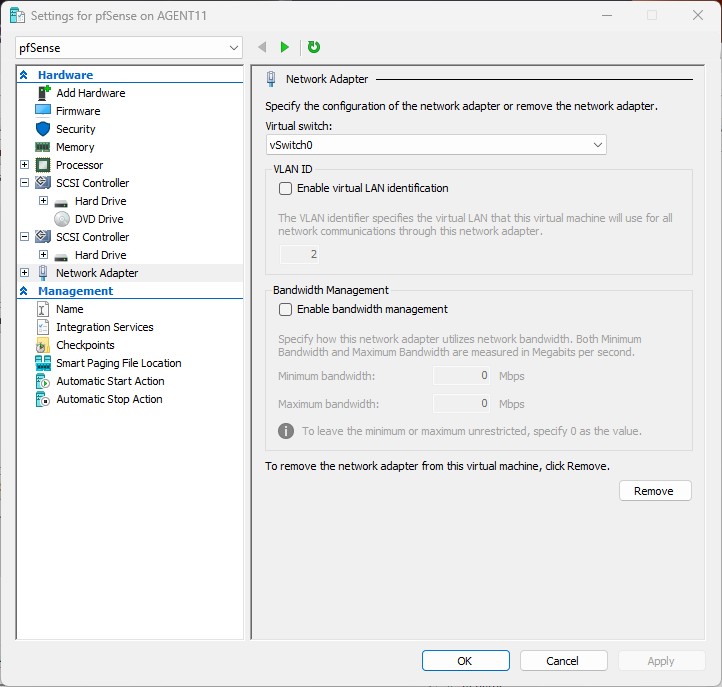
Task: Click the Processor icon
Action: [x=43, y=165]
